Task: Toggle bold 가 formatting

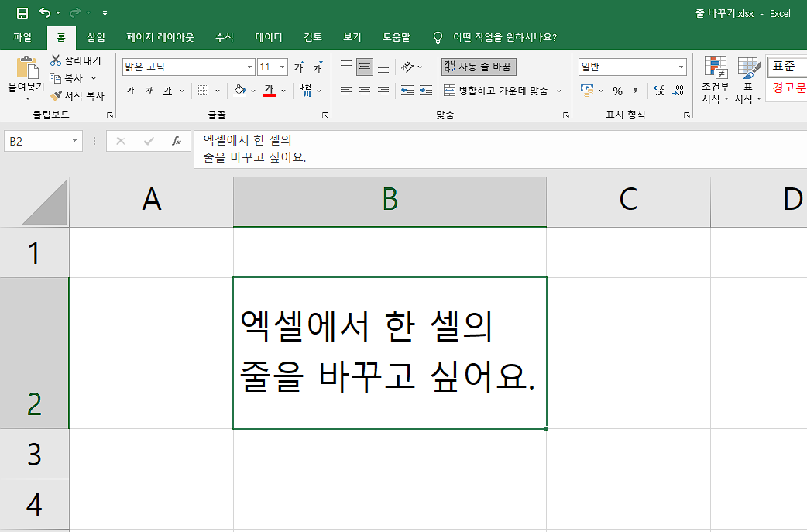Action: coord(131,91)
